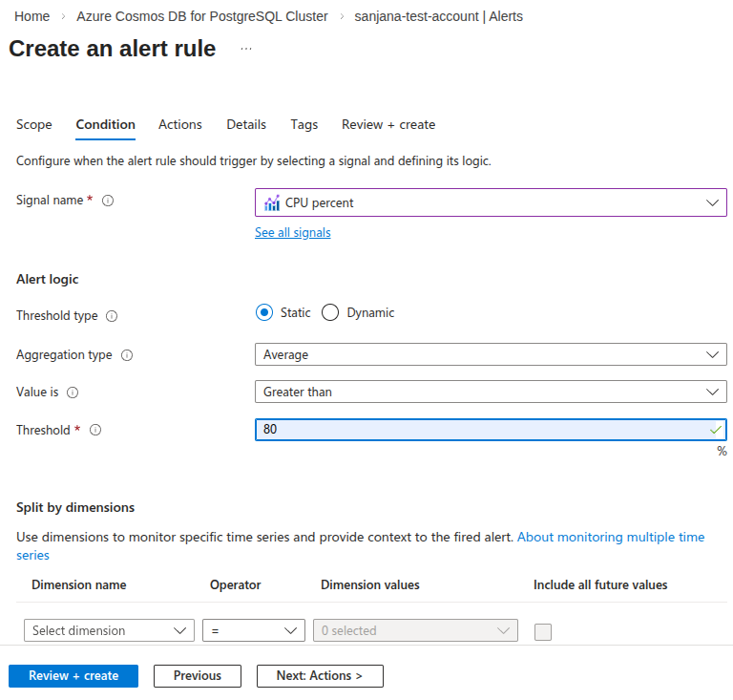Click the Signal name info icon
Screen dimensions: 733x700
point(108,201)
